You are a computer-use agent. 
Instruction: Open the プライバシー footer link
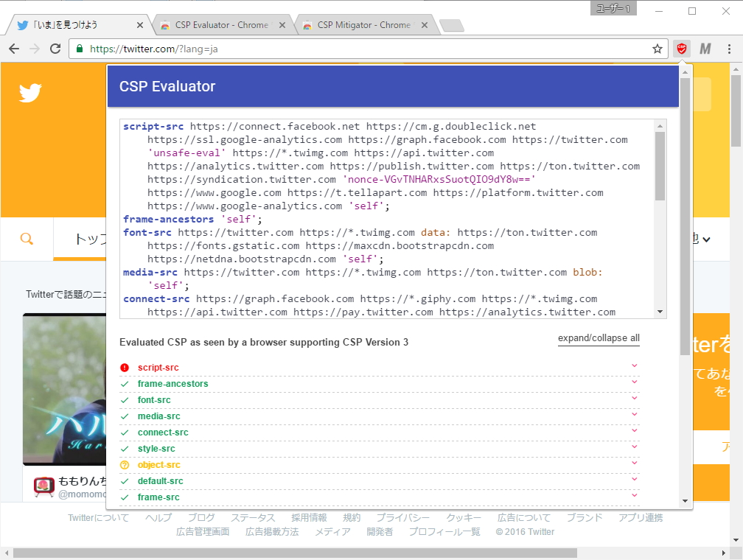(403, 518)
